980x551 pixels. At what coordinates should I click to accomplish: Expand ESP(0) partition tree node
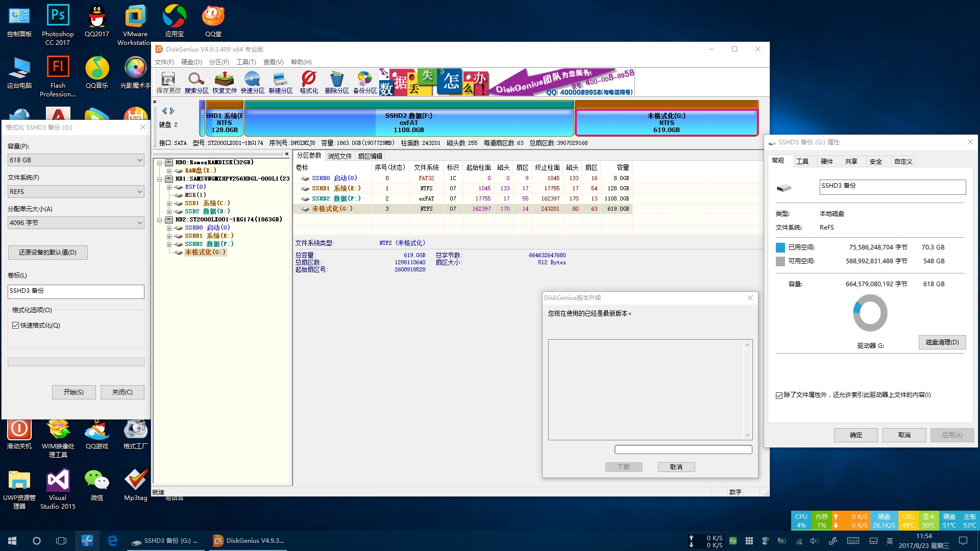[169, 187]
